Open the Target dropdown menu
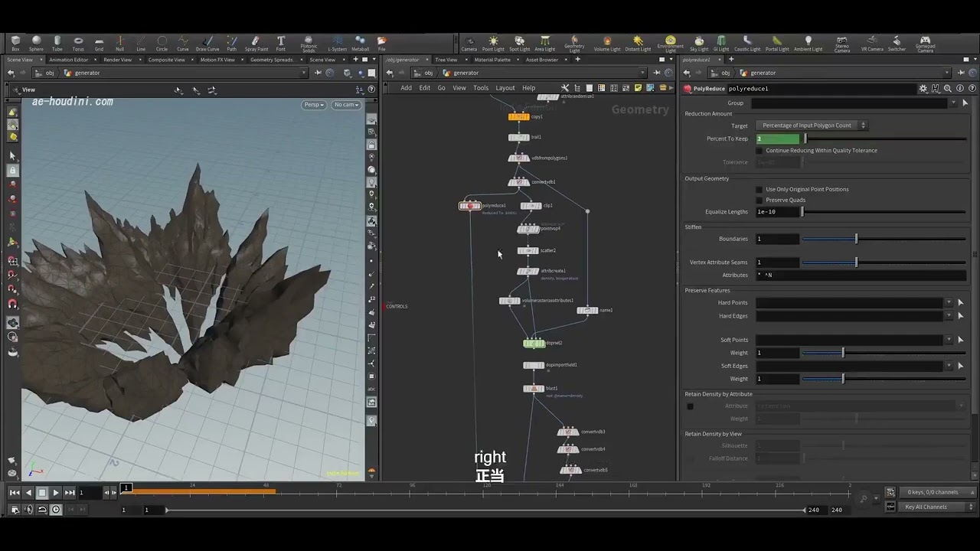 pyautogui.click(x=811, y=126)
